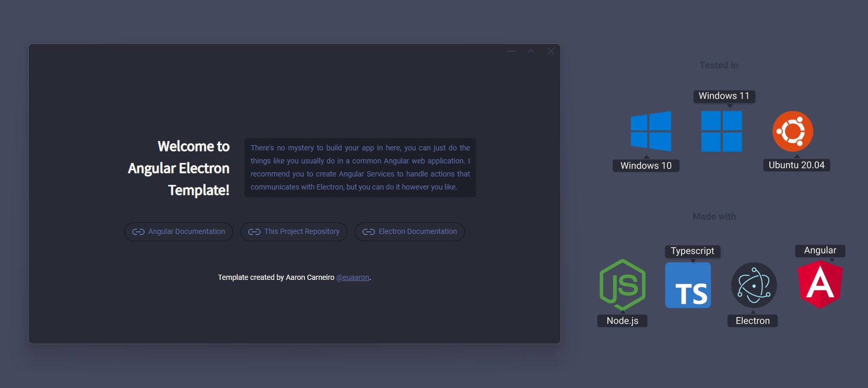The width and height of the screenshot is (868, 388).
Task: Open the Angular Documentation link button
Action: pos(179,232)
